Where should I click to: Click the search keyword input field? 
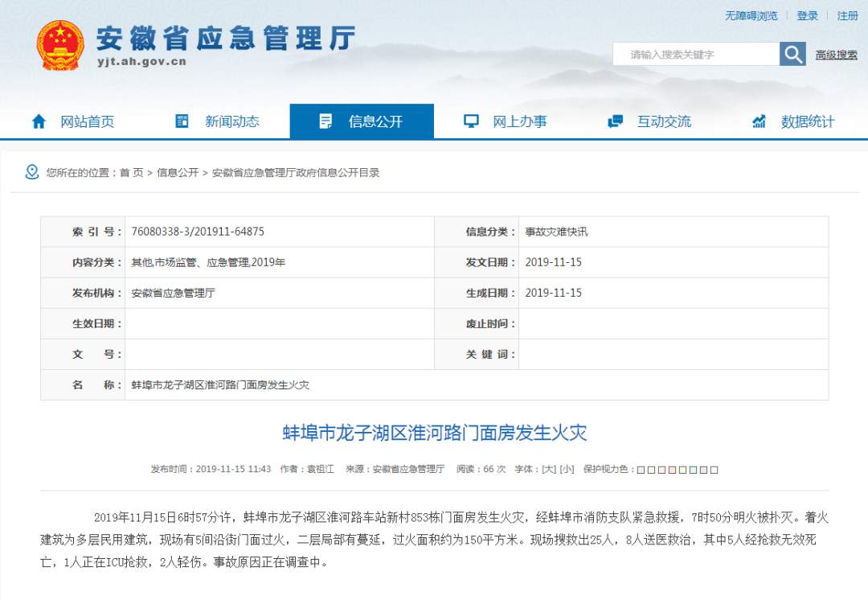(x=691, y=53)
